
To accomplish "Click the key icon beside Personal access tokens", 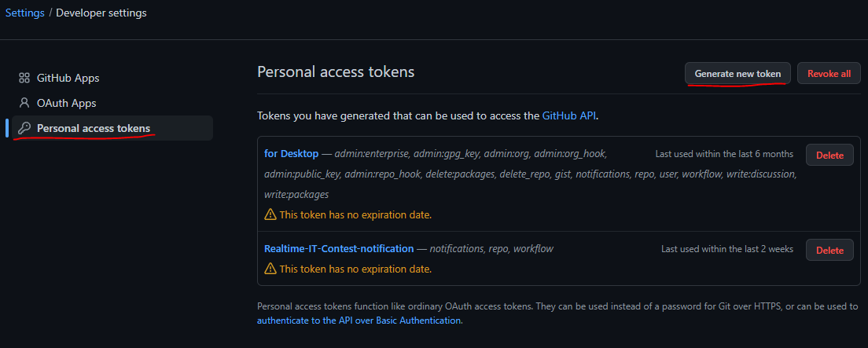I will [x=24, y=128].
